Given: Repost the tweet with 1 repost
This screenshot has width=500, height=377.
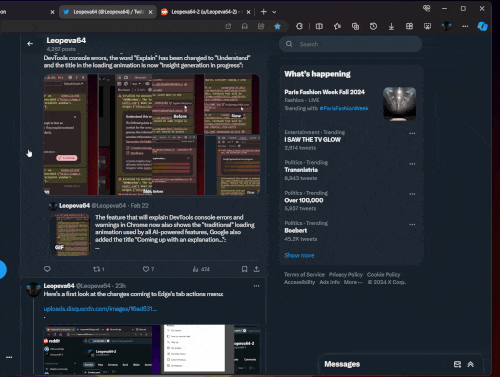Looking at the screenshot, I should (98, 269).
